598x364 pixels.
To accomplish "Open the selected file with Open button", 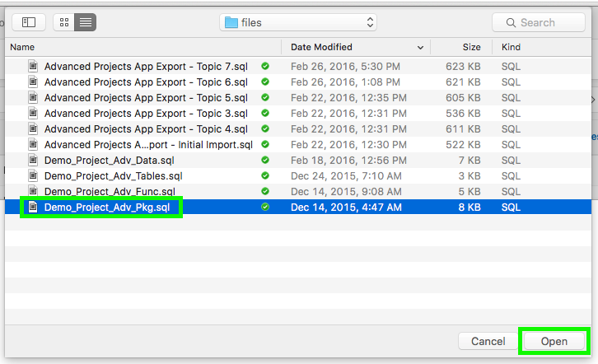I will [x=554, y=341].
